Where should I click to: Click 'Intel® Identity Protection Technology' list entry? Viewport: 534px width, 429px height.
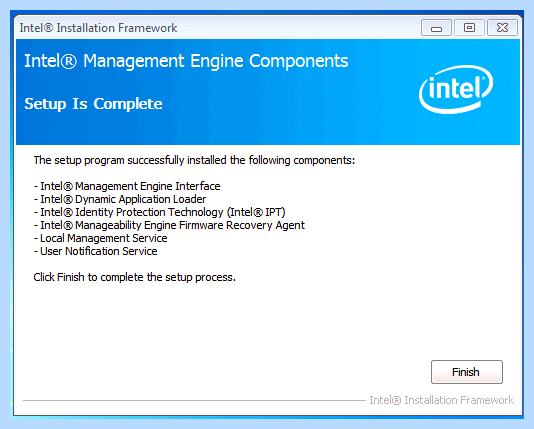click(160, 212)
